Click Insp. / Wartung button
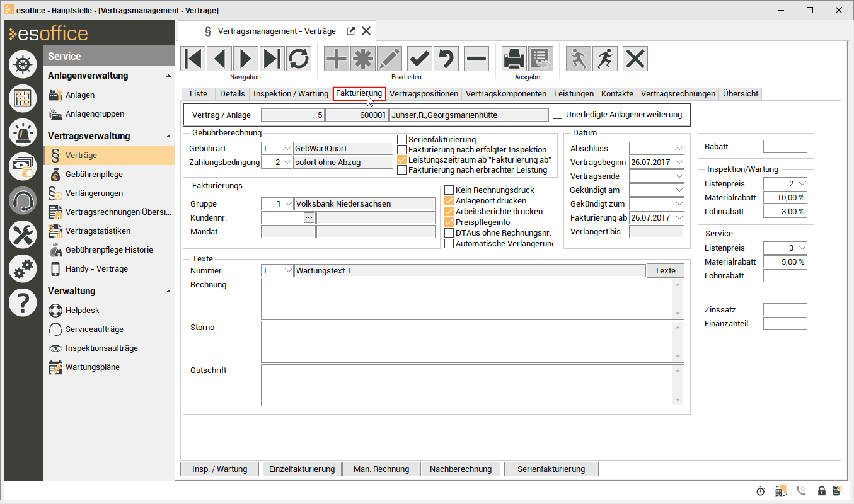 [x=220, y=469]
